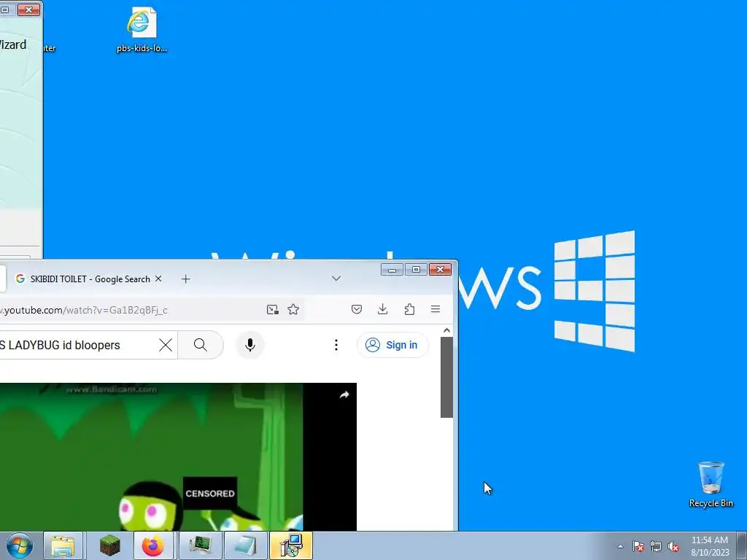Image resolution: width=747 pixels, height=560 pixels.
Task: Close the Firefox window
Action: pyautogui.click(x=440, y=270)
